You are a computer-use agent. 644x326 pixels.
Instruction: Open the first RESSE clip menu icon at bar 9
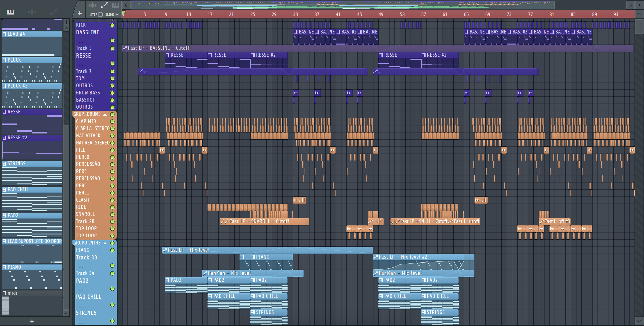(x=167, y=55)
